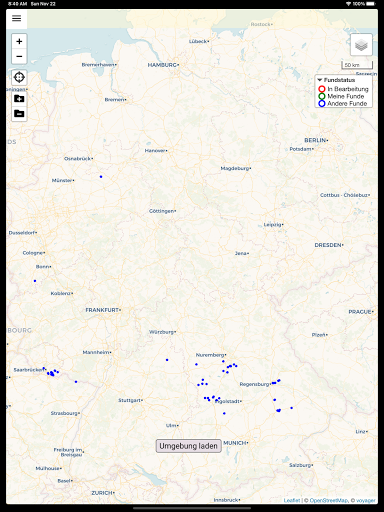This screenshot has height=512, width=384.
Task: Click the MUNICH map label
Action: (235, 443)
